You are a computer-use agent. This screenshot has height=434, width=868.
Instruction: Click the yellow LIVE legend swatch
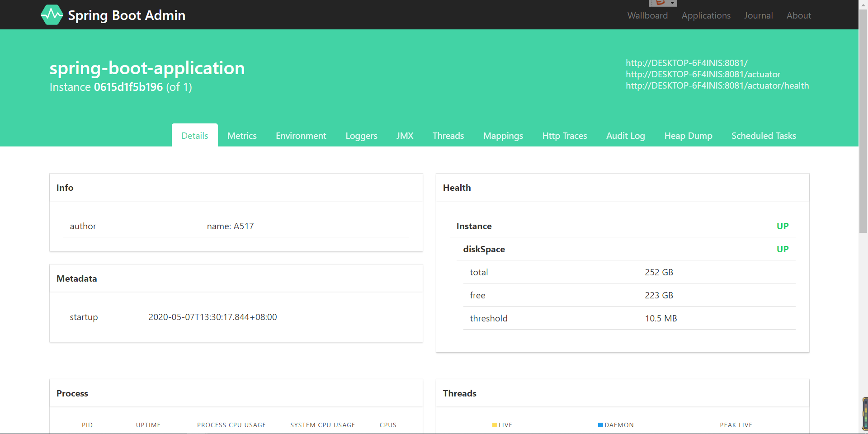[x=495, y=425]
